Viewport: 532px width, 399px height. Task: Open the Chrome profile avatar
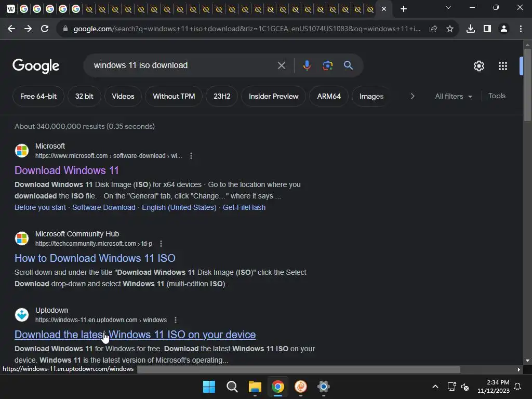click(x=504, y=29)
